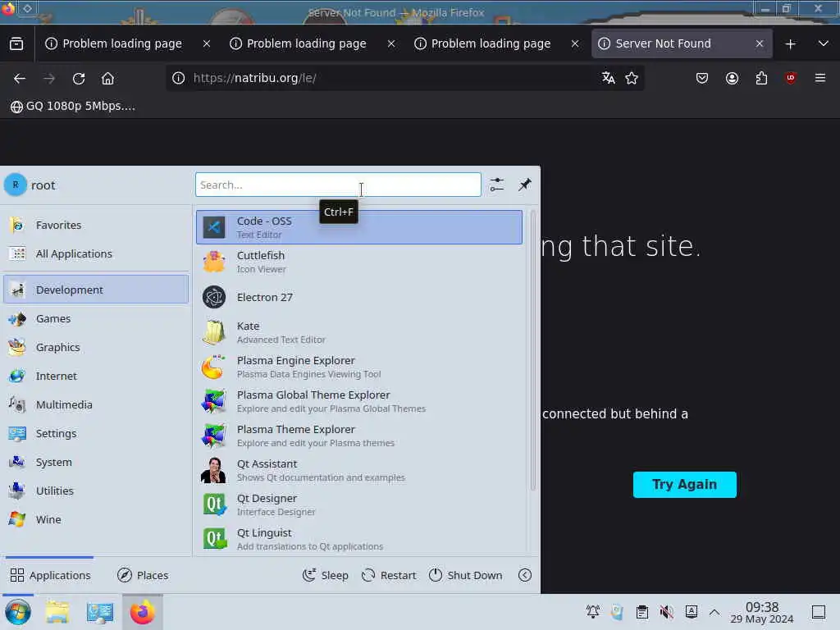This screenshot has height=630, width=840.
Task: Open Firefox extensions puzzle icon
Action: click(761, 78)
